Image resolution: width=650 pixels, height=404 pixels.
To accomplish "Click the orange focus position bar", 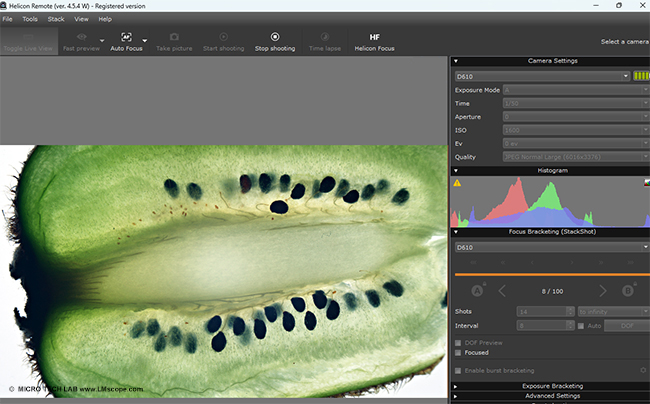I will (x=551, y=273).
